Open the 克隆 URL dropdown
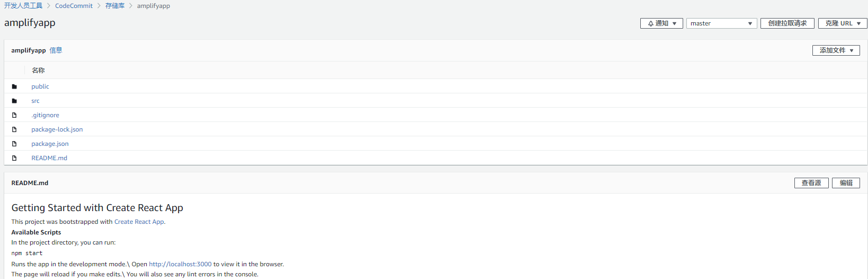This screenshot has width=868, height=279. click(x=843, y=23)
